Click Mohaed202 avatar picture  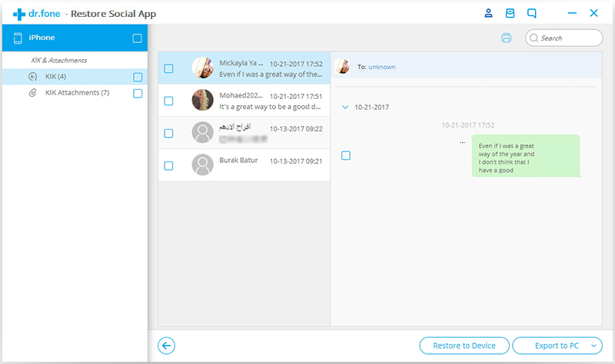[203, 100]
